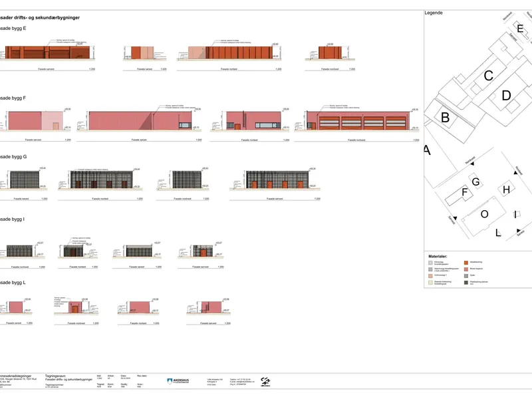Click bygg E long ribbed orange facade drawing
Screen dimensions: 532x399
230,53
